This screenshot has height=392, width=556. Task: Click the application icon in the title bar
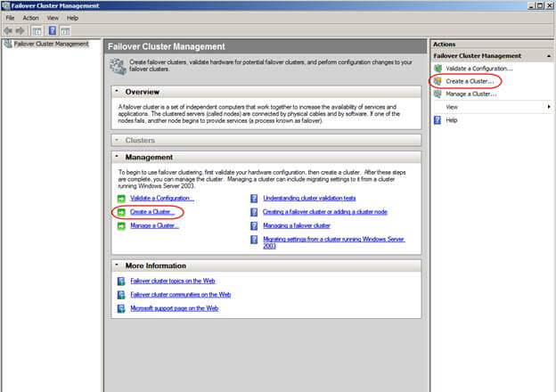6,5
